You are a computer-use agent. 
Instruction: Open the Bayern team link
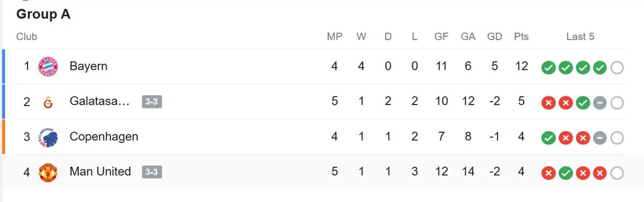tap(89, 66)
